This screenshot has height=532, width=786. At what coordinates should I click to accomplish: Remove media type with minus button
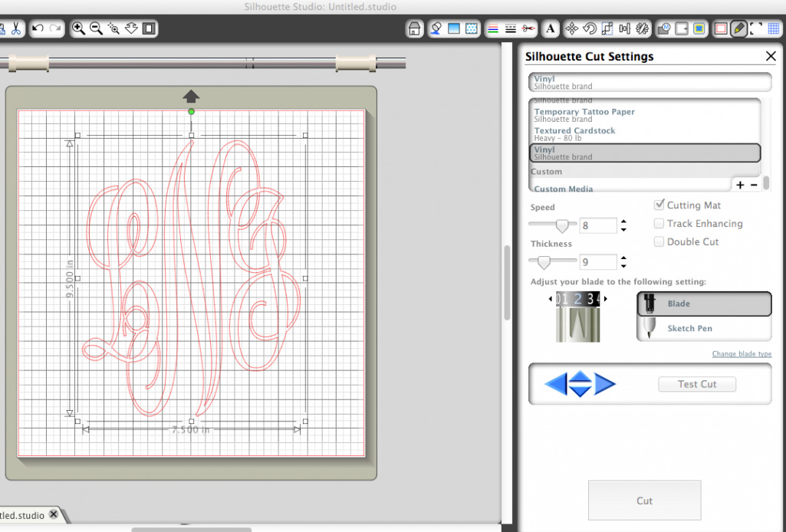coord(754,185)
